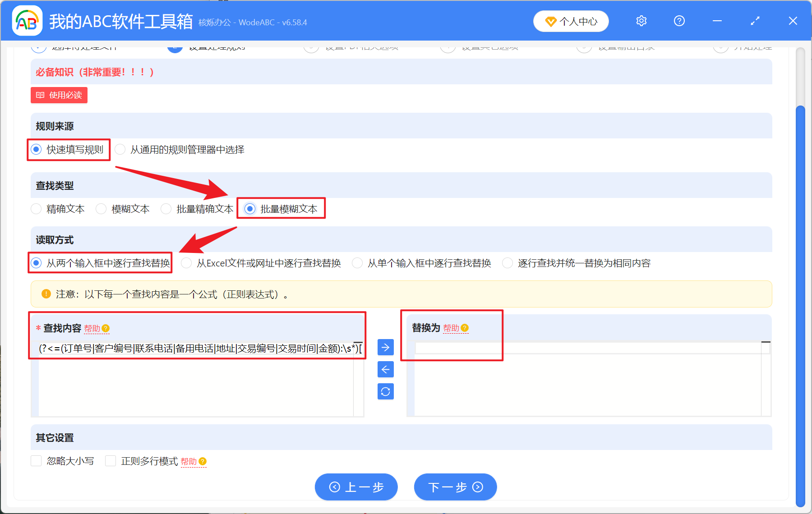Screen dimensions: 812x514
Task: Open 个人中心 from the title bar
Action: pos(571,21)
